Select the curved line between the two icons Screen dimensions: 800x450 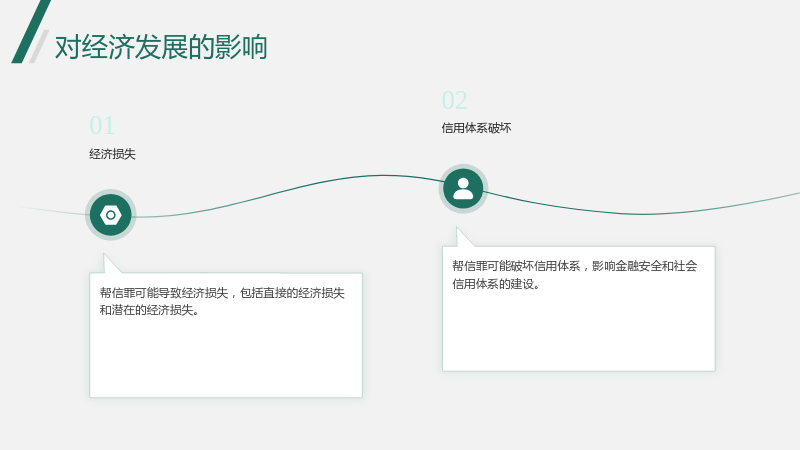(288, 191)
